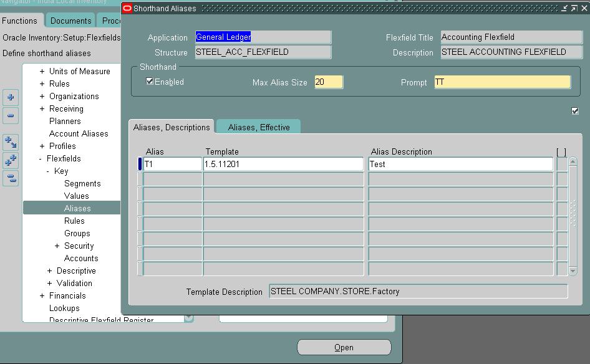The width and height of the screenshot is (590, 364).
Task: Check the bracket column box for alias T1
Action: tap(561, 163)
